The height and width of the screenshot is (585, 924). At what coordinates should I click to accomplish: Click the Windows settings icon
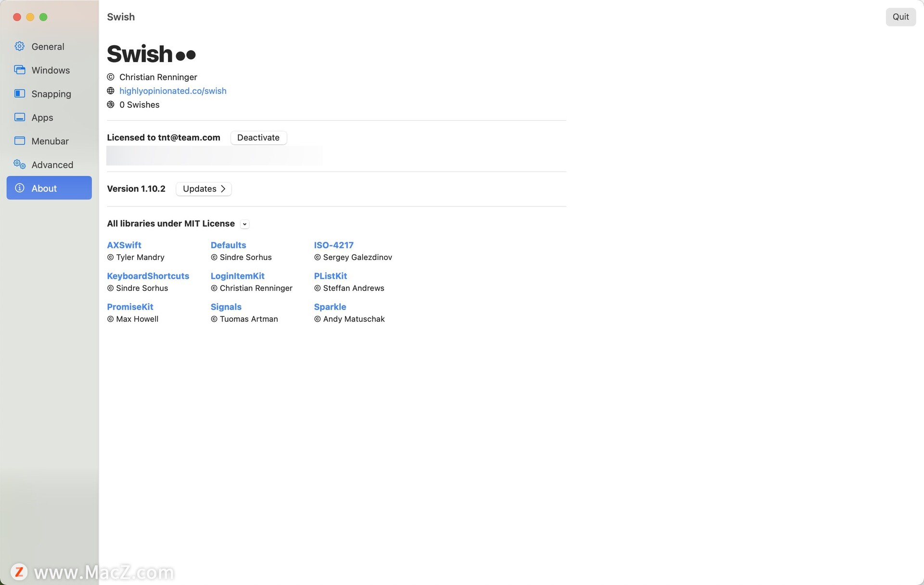click(x=20, y=69)
